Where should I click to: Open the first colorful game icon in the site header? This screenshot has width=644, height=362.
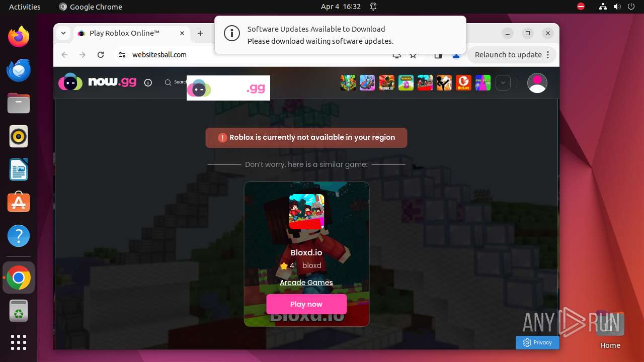pos(348,82)
